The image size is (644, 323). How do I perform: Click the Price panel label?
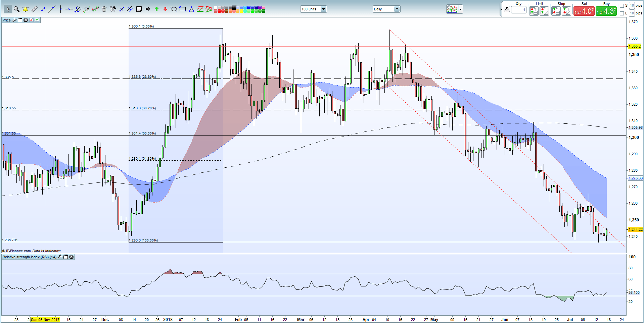(7, 20)
